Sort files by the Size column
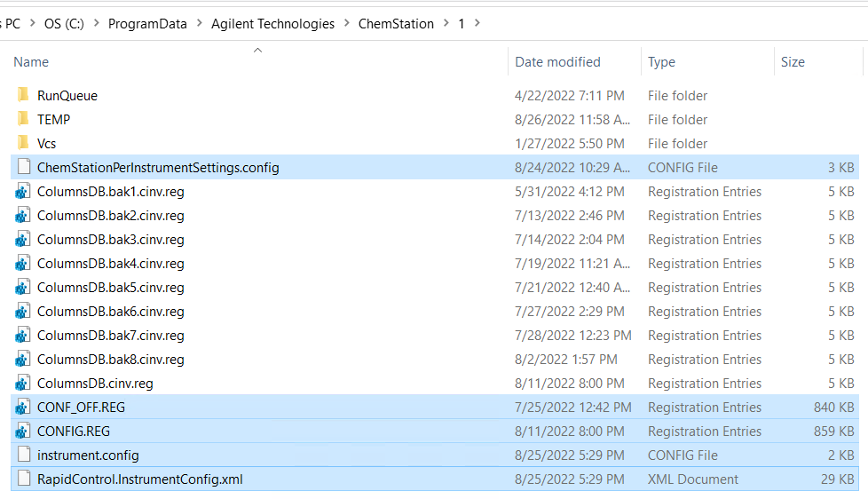The height and width of the screenshot is (499, 868). (793, 61)
